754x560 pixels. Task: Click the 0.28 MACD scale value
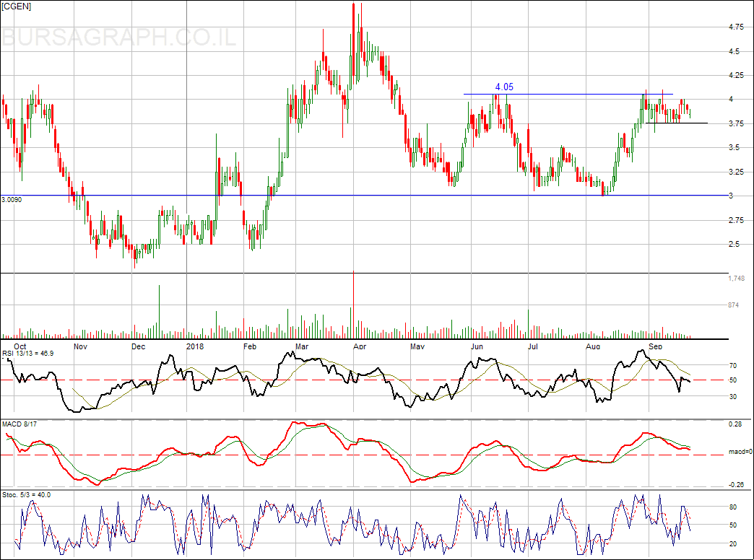[x=735, y=424]
